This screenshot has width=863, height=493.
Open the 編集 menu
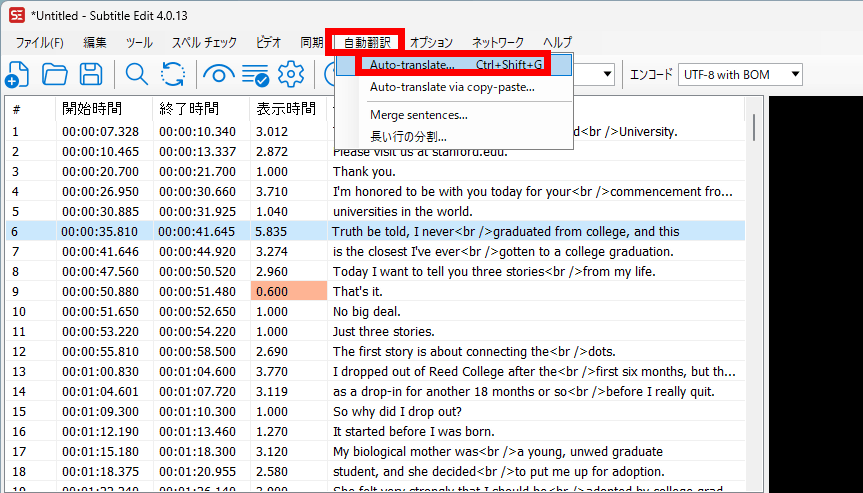[95, 42]
